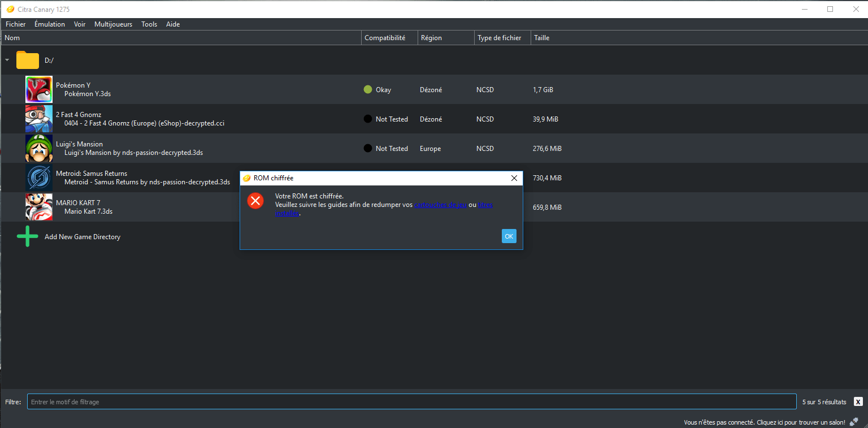Sort games by the Compatibilité column header
The image size is (868, 428).
pos(390,38)
